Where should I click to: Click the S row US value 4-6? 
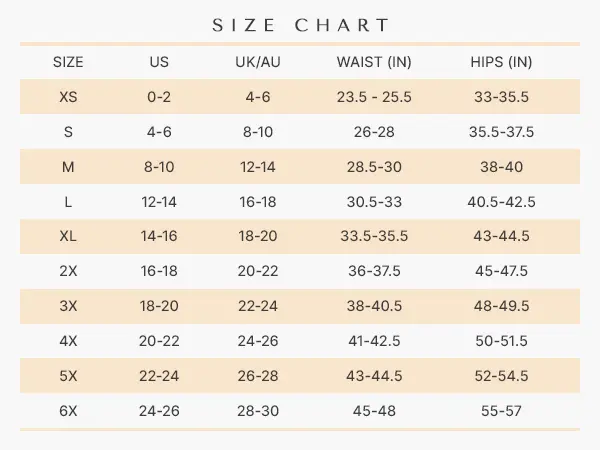(x=159, y=132)
